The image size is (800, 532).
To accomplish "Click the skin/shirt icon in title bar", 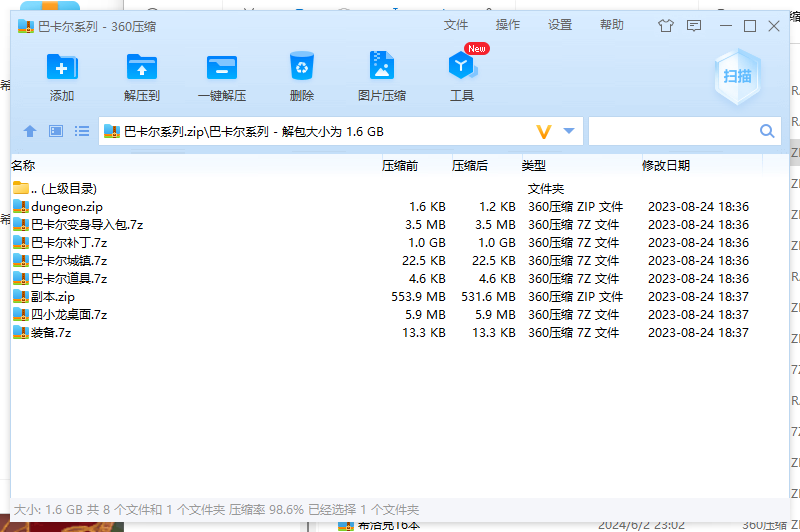I will point(666,26).
